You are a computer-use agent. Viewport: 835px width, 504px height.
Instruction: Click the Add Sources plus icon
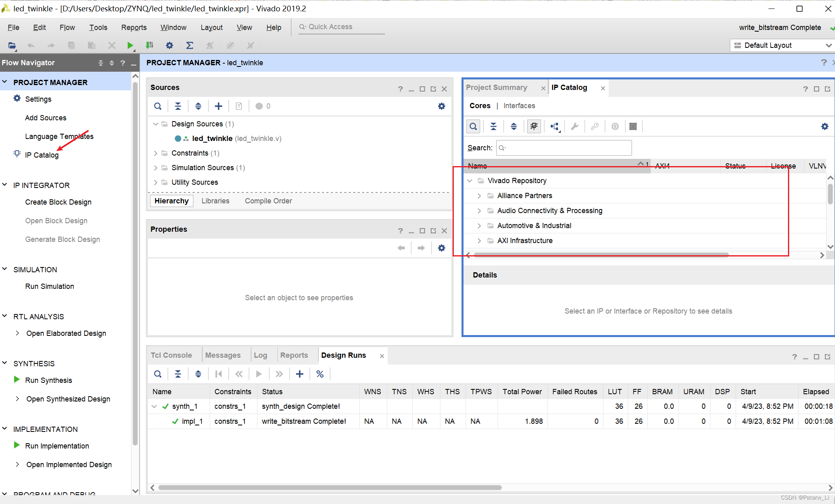219,106
